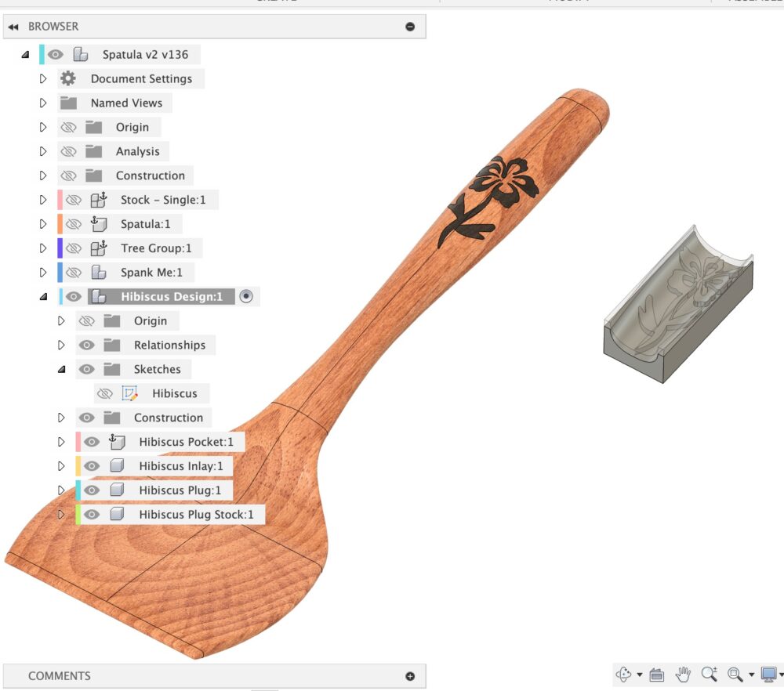Collapse the Browser panel with double arrows
784x691 pixels.
(x=13, y=27)
